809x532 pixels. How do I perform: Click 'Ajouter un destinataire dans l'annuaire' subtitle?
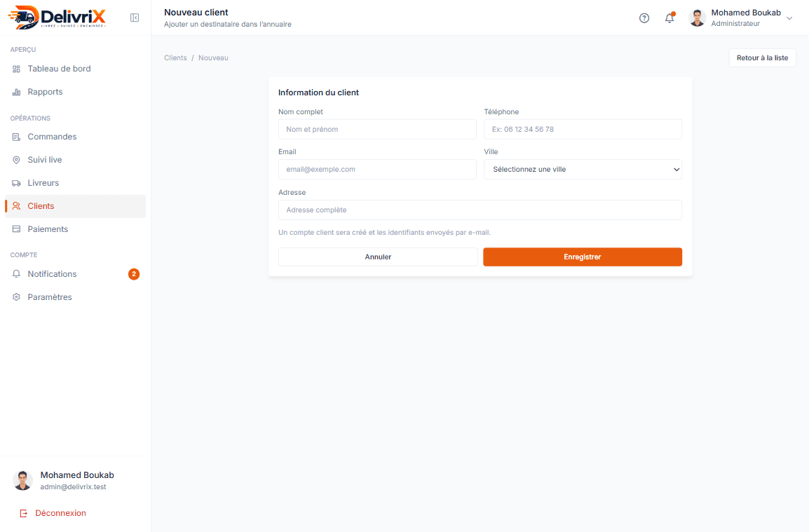tap(228, 25)
